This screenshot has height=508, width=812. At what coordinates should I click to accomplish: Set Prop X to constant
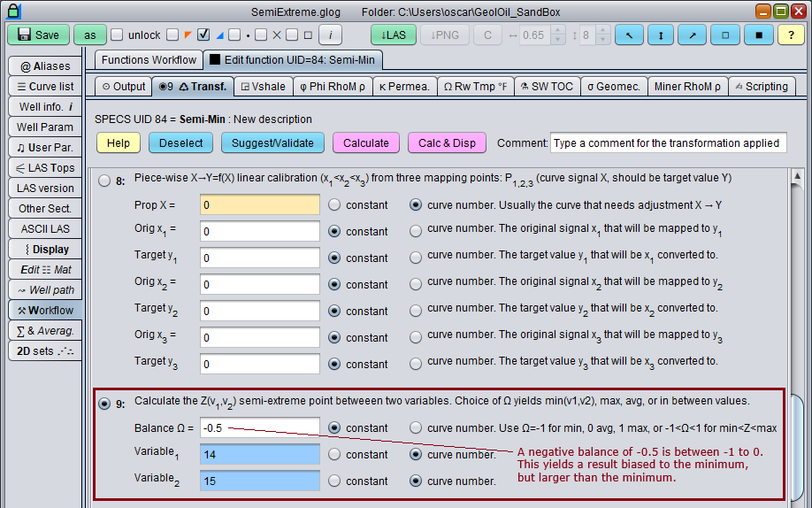[334, 204]
